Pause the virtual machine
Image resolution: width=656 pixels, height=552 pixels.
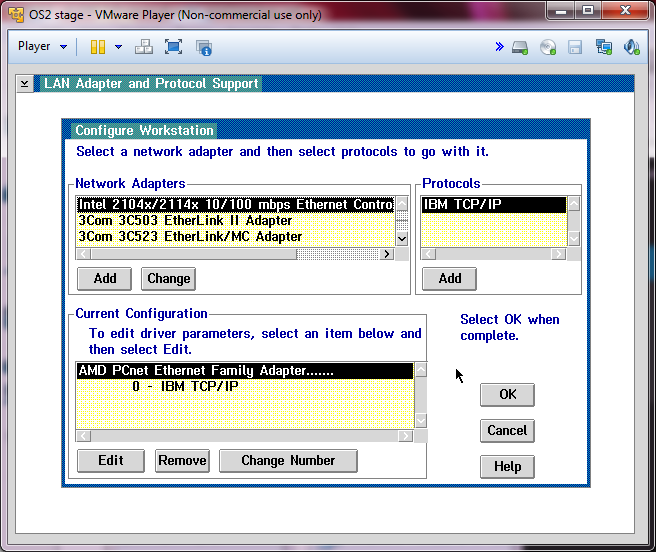(x=98, y=46)
